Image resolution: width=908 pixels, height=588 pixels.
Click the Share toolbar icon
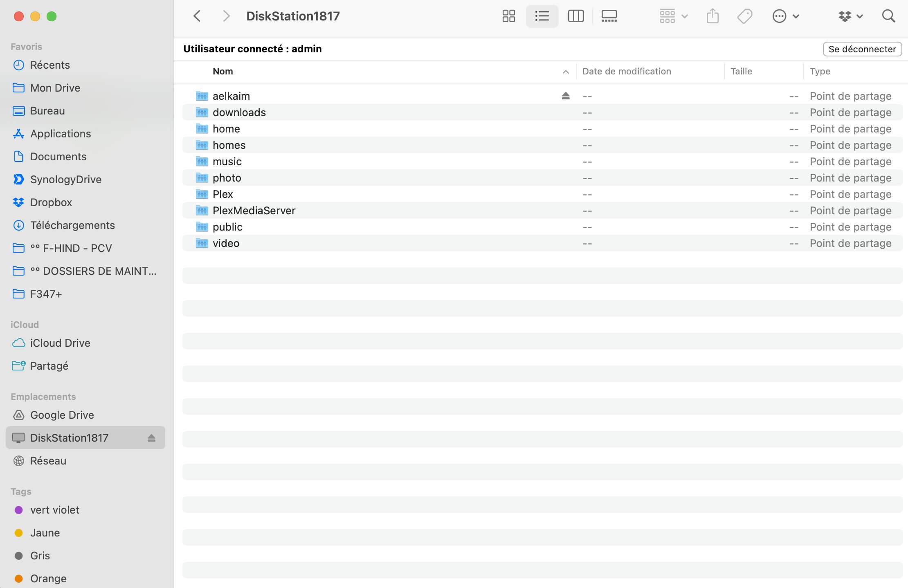tap(712, 16)
